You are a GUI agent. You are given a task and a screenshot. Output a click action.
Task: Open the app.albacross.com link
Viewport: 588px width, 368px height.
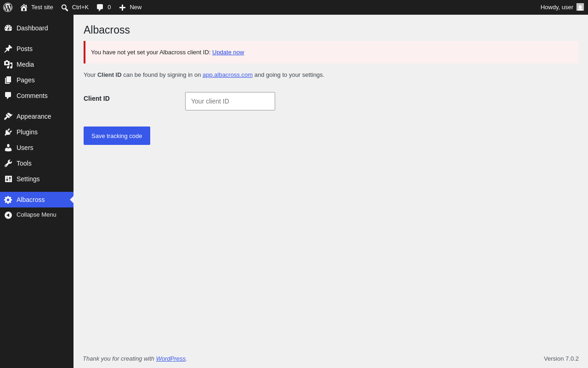tap(228, 75)
